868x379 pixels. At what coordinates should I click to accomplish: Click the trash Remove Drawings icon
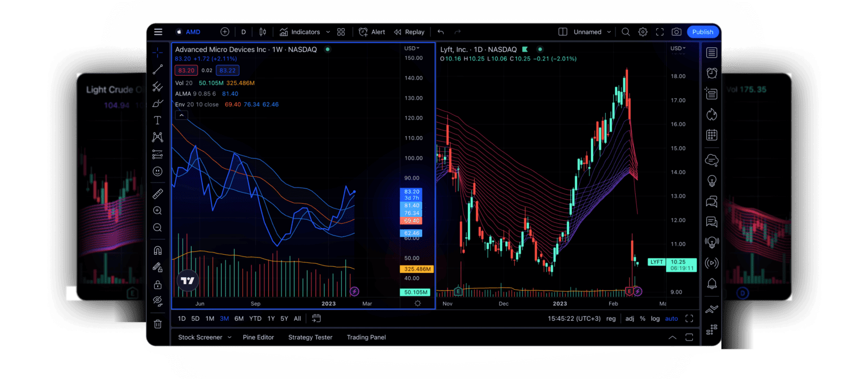click(158, 324)
